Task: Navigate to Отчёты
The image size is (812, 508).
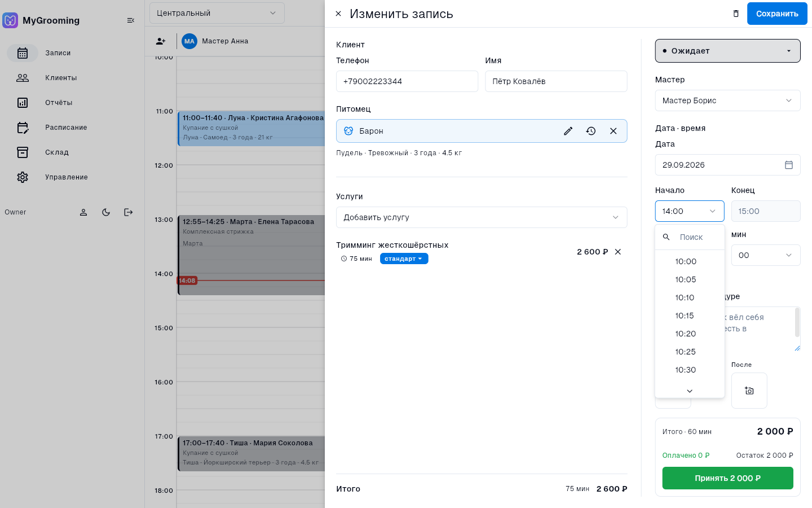Action: [72, 103]
